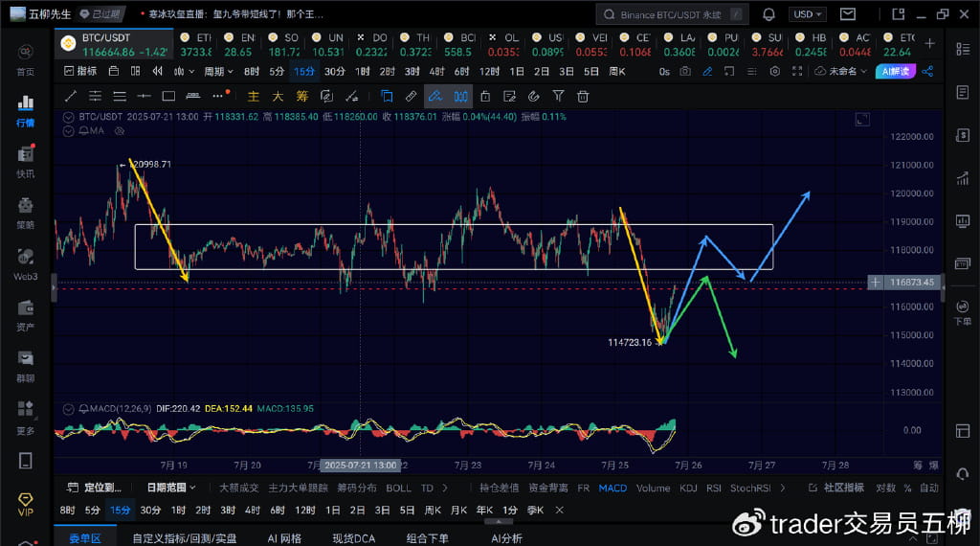Add a new symbol tab with plus icon
This screenshot has height=546, width=980.
930,43
